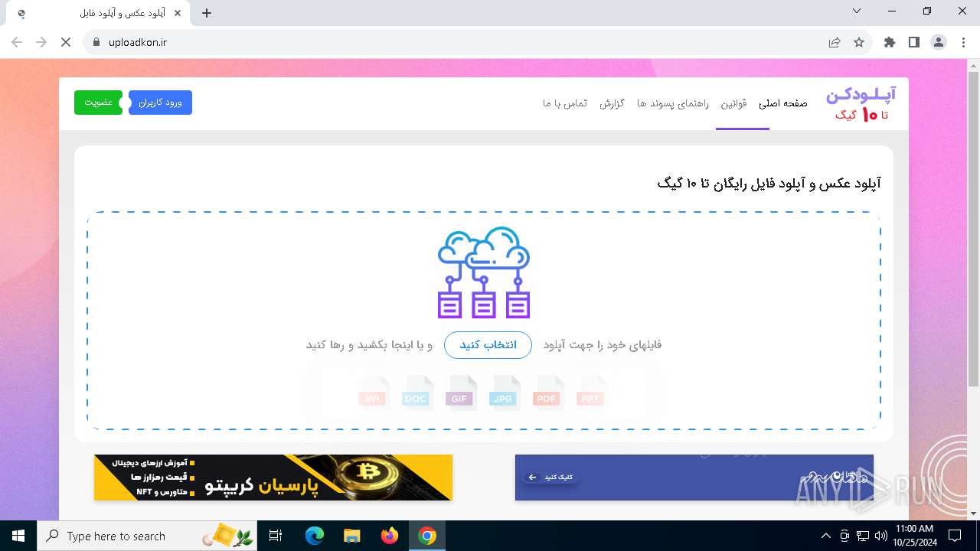Go back to the previous page
This screenshot has height=551, width=980.
tap(17, 42)
